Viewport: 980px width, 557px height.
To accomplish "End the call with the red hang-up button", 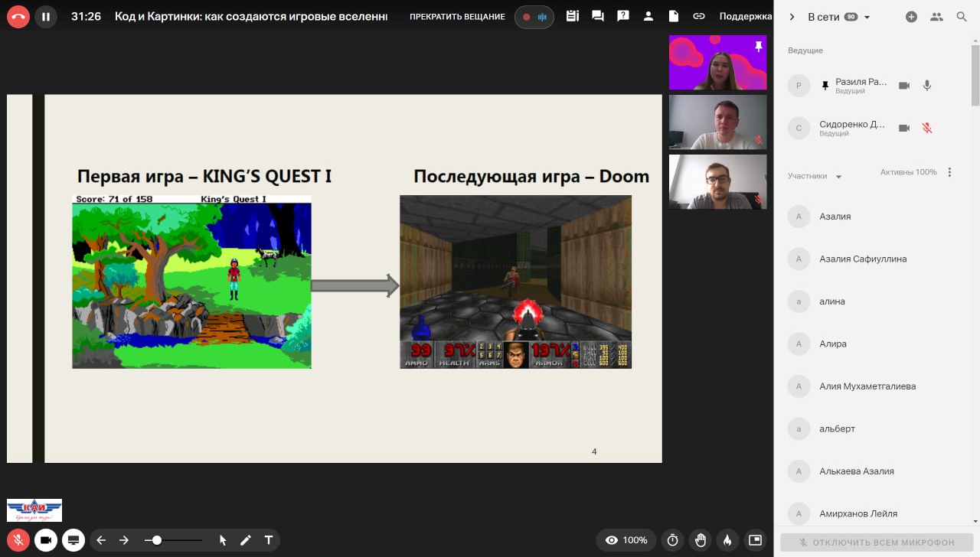I will pos(17,17).
